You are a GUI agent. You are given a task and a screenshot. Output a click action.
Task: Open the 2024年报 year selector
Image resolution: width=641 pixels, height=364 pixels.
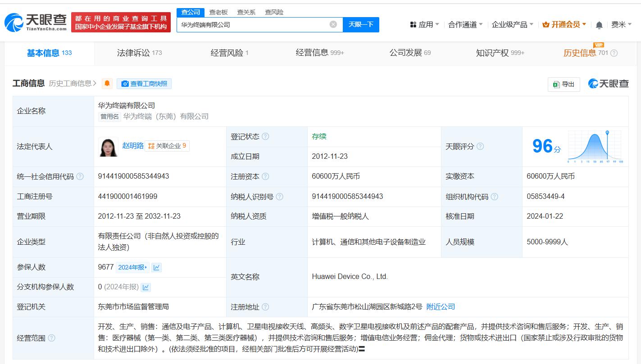[132, 267]
